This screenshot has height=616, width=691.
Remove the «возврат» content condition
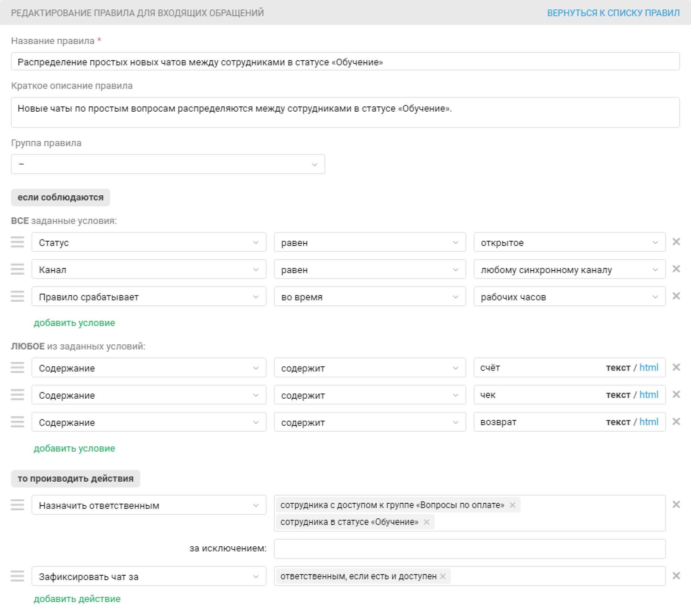tap(676, 422)
